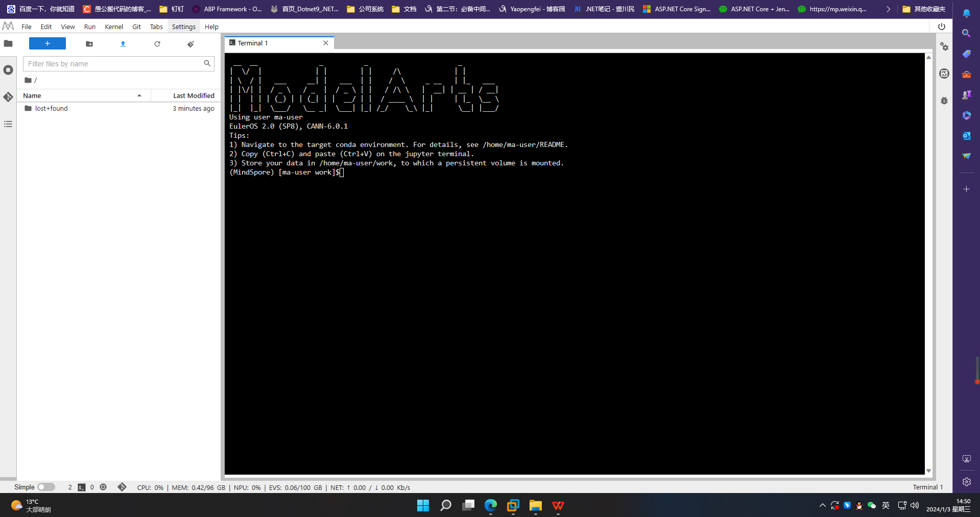Sort files by the Name column
Screen dimensions: 980x517
(84, 95)
